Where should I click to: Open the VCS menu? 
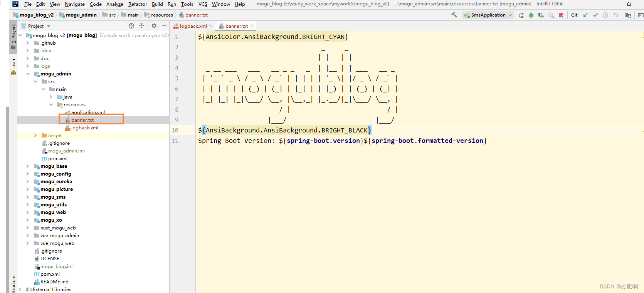(203, 4)
